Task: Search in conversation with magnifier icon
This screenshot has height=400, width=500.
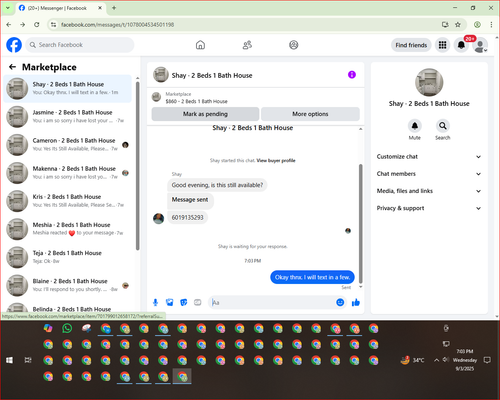Action: [443, 126]
